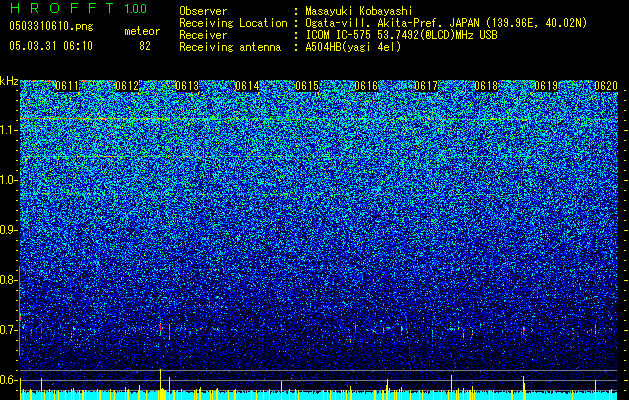Click the date stamp 05.03.31 06:10

point(51,46)
